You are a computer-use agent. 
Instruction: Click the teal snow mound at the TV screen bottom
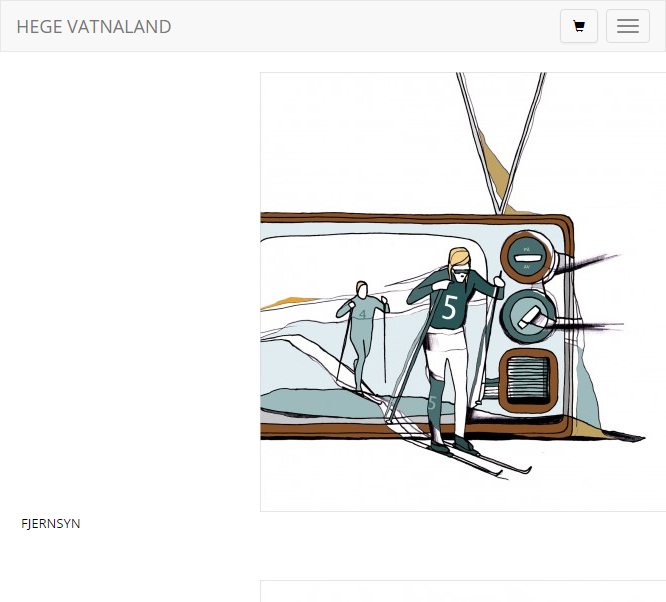coord(325,403)
